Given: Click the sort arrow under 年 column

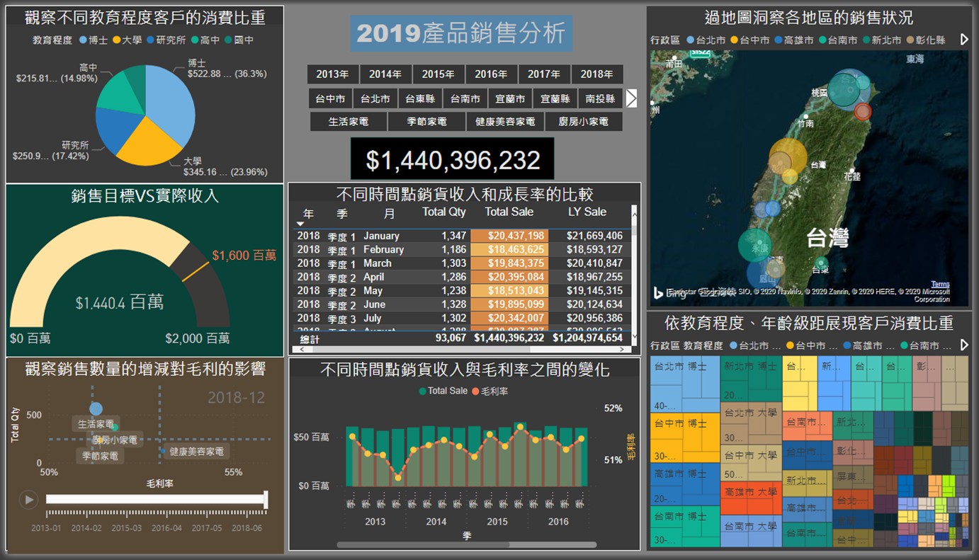Looking at the screenshot, I should (x=300, y=224).
